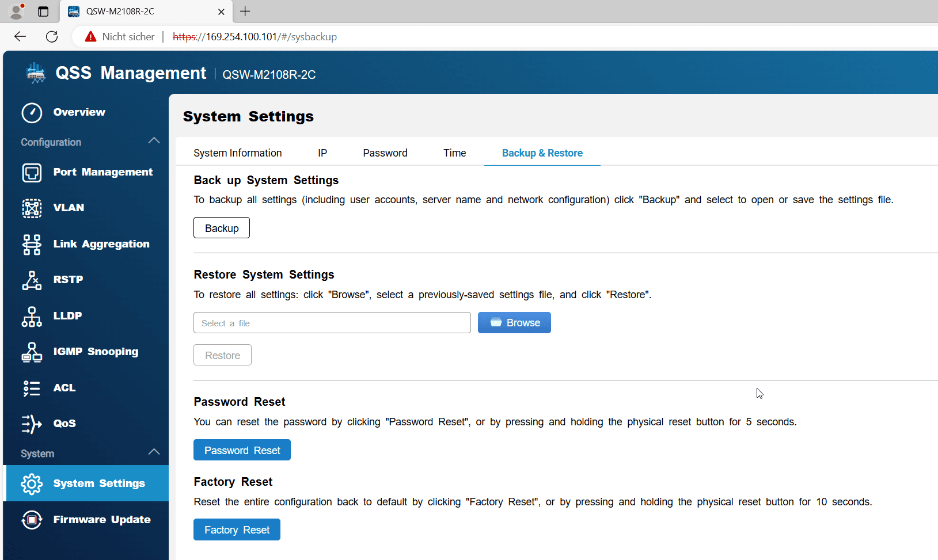Switch to the System Information tab

(x=238, y=153)
